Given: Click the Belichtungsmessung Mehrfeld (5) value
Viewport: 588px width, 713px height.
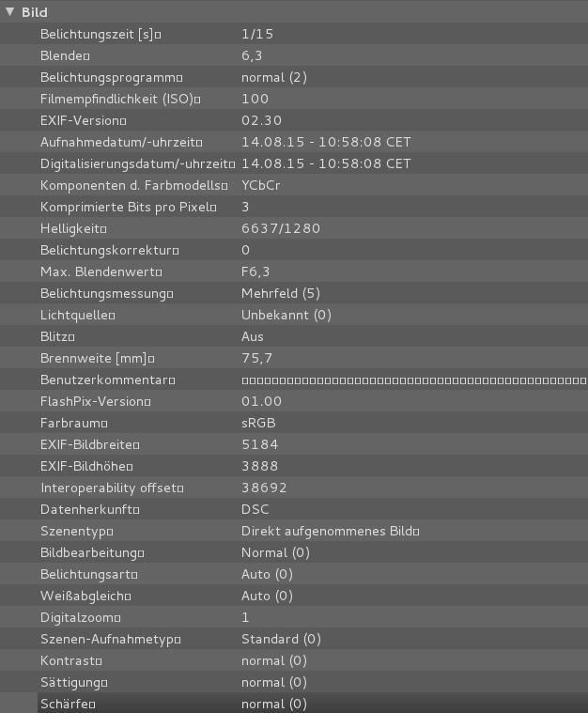Looking at the screenshot, I should tap(281, 293).
